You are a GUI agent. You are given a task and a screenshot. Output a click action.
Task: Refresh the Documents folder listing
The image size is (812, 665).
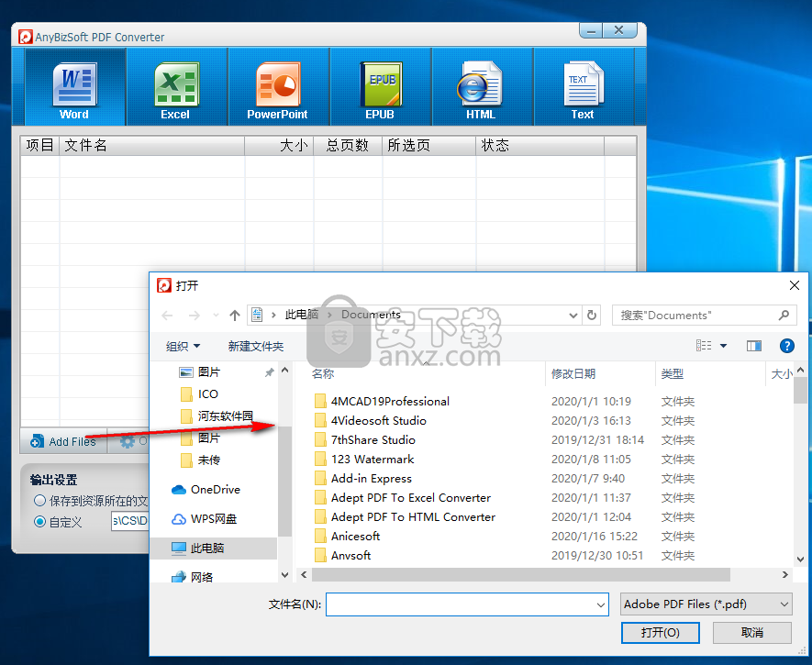pos(592,316)
